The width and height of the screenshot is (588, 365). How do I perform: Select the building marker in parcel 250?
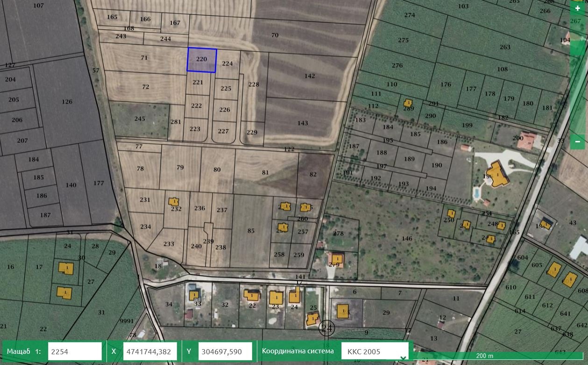451,213
